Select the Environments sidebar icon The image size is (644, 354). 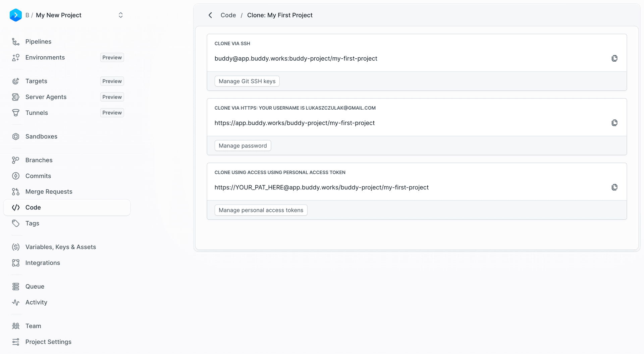coord(16,57)
